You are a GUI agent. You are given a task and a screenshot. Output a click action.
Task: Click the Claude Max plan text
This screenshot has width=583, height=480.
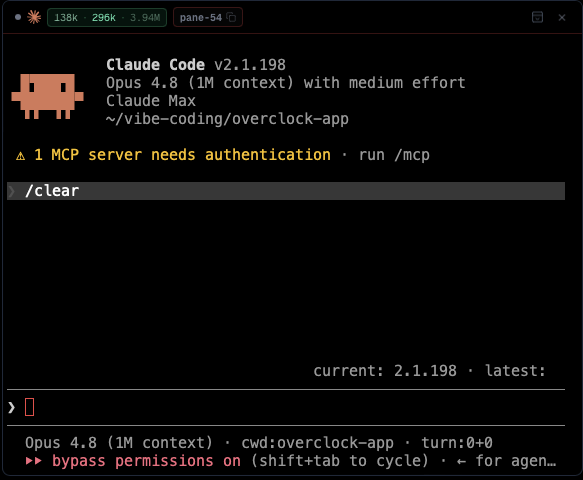(151, 101)
